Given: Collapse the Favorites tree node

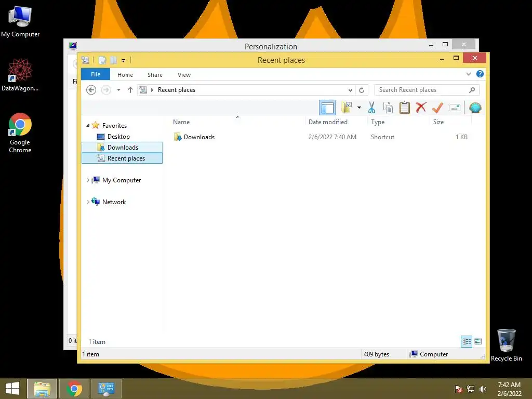Looking at the screenshot, I should point(88,125).
